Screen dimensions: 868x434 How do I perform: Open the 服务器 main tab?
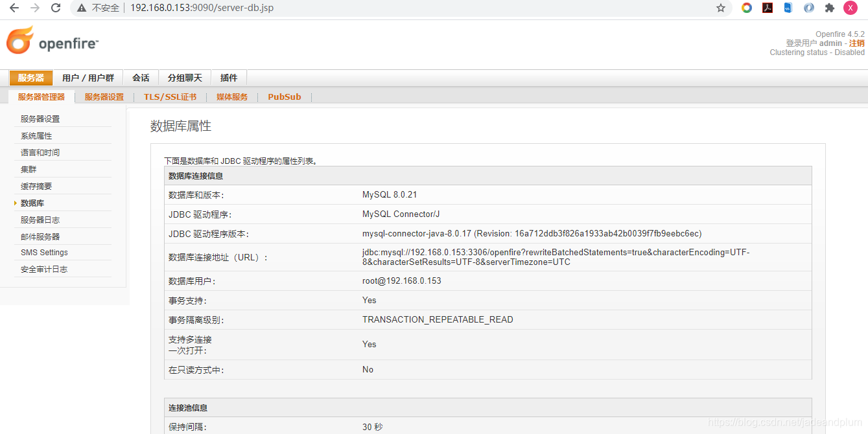click(x=31, y=78)
